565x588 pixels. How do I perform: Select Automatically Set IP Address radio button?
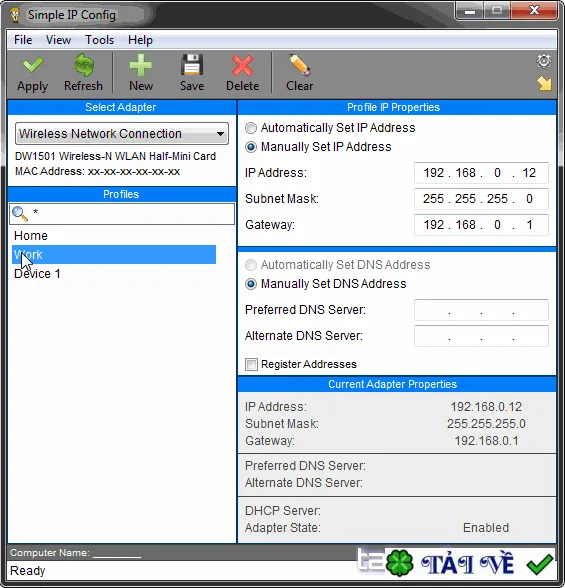[x=251, y=128]
